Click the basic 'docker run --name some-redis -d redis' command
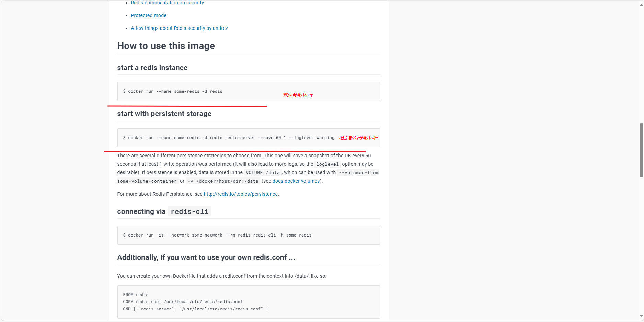 [173, 91]
